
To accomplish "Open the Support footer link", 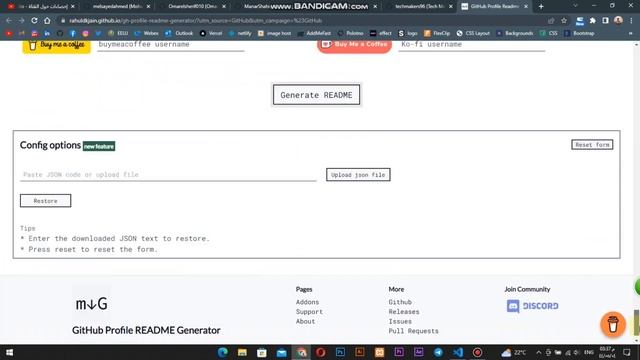I will [x=309, y=312].
